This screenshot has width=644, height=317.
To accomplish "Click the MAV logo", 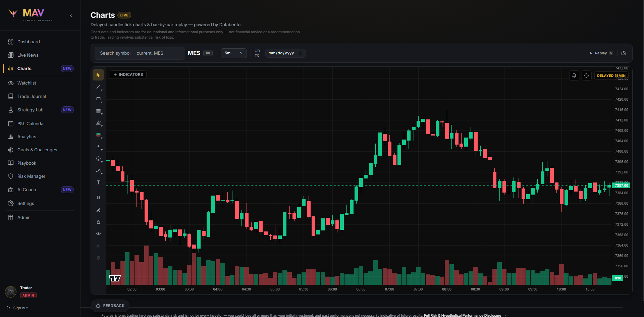I will (30, 15).
